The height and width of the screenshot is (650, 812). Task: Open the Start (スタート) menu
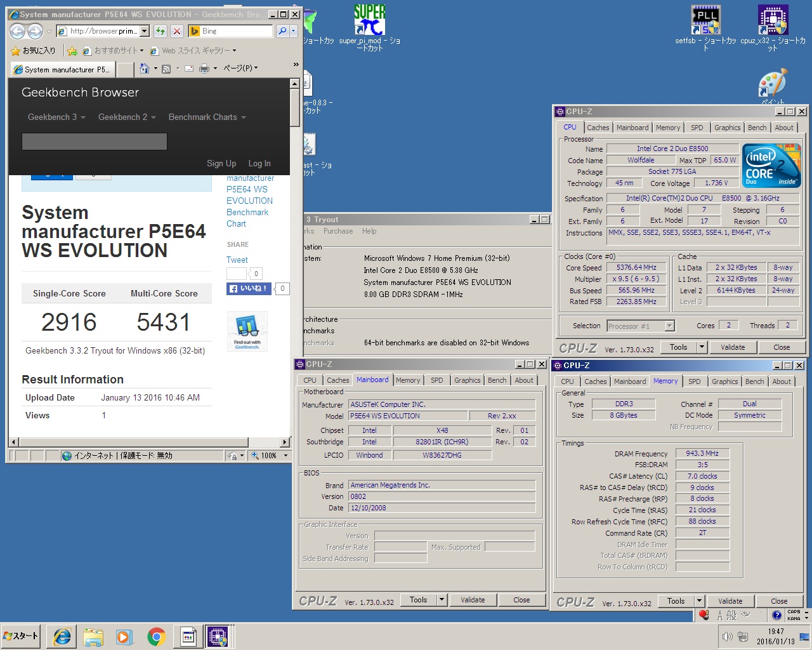(21, 636)
